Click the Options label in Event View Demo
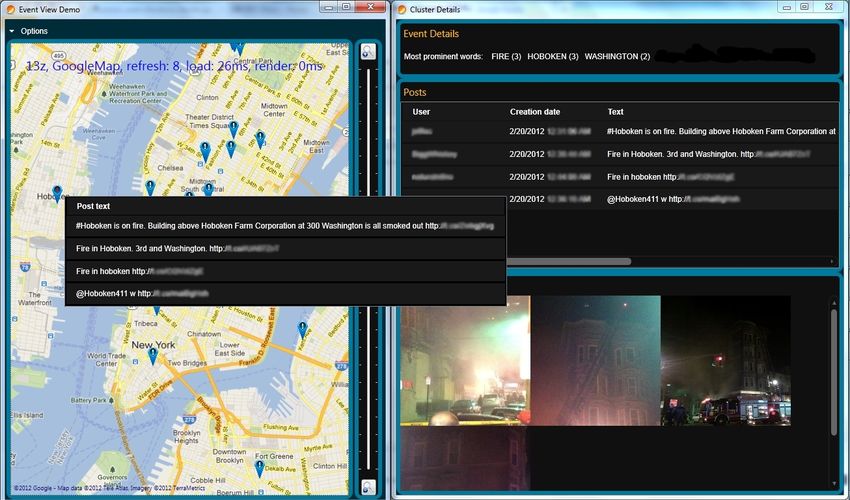This screenshot has width=850, height=500. pos(34,31)
